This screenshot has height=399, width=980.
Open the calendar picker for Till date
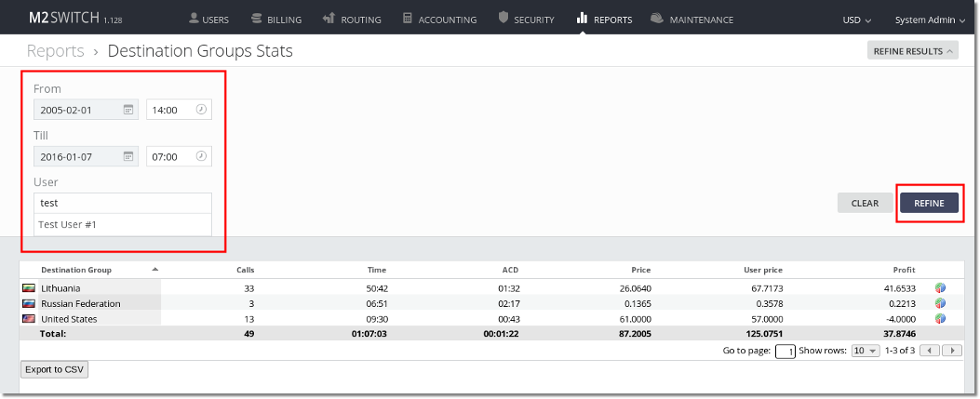[x=128, y=156]
